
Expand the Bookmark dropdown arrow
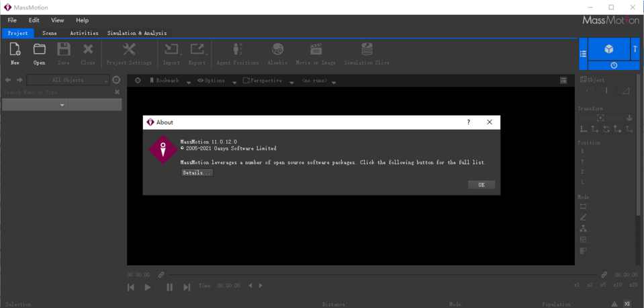tap(189, 83)
